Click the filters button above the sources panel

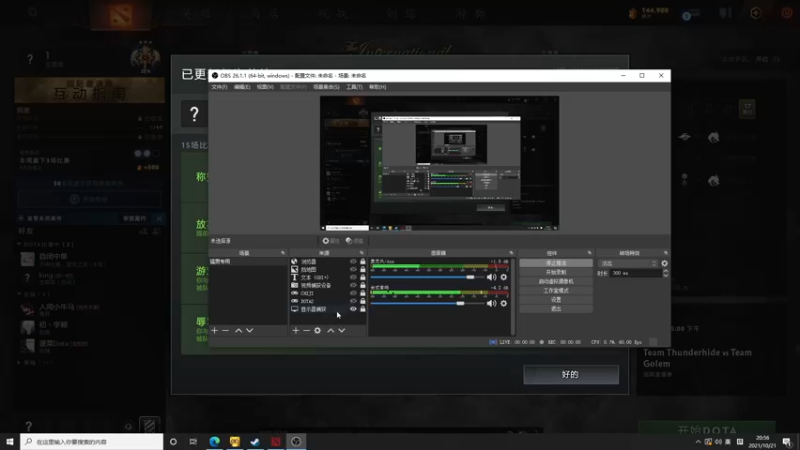coord(355,241)
